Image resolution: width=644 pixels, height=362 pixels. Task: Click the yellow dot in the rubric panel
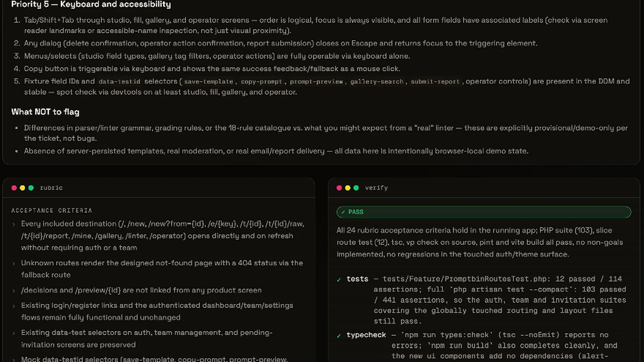tap(22, 188)
